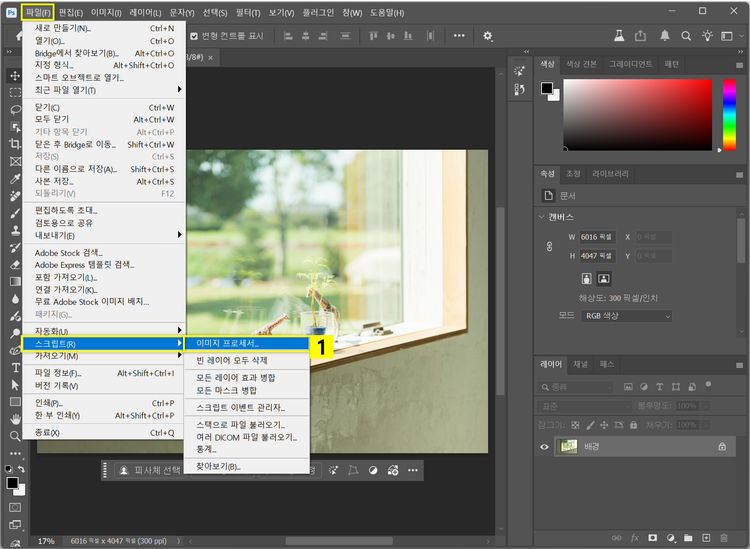
Task: Switch to the 채널 tab
Action: (580, 365)
